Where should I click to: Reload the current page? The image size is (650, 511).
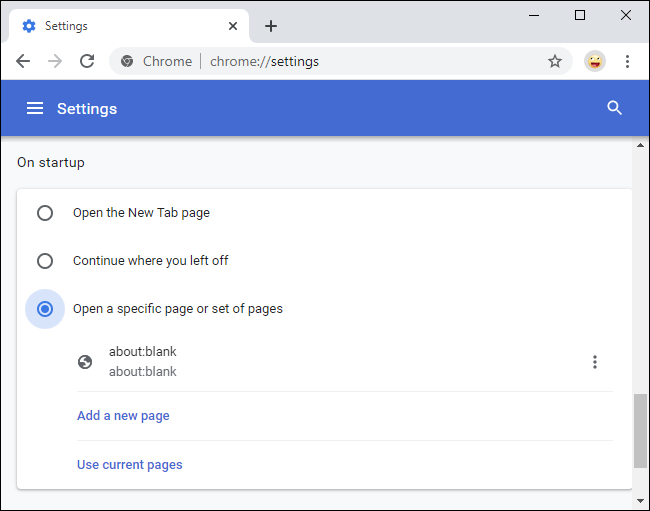point(87,61)
